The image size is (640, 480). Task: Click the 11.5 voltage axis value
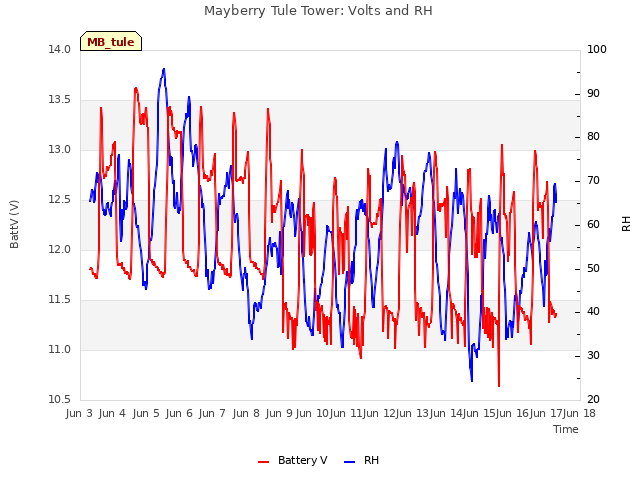point(59,300)
